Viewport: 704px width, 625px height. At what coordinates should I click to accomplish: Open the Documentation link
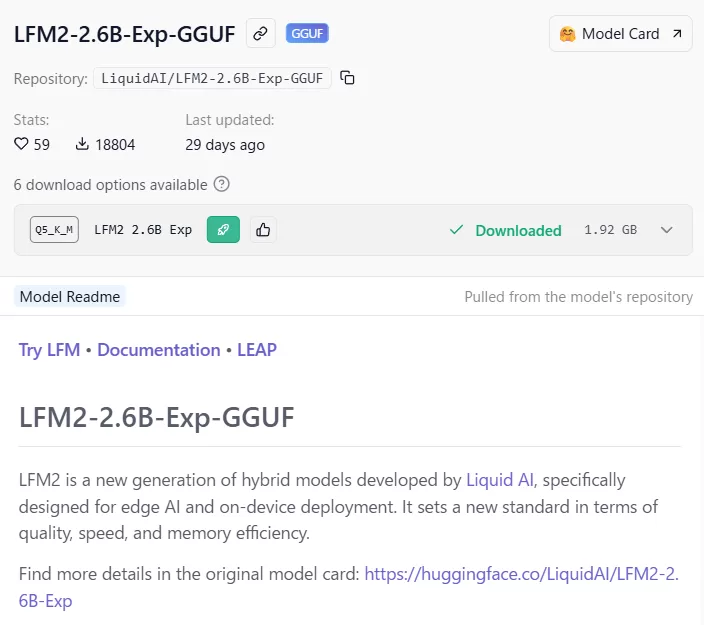point(159,350)
